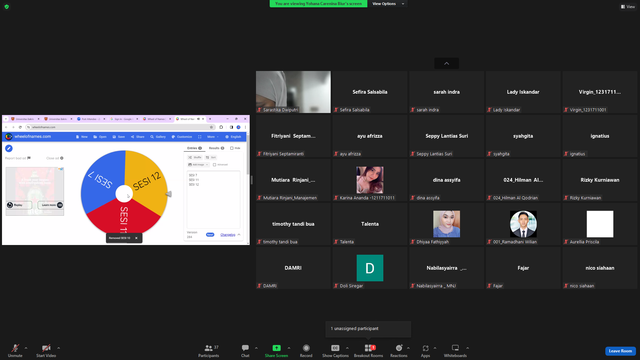
Task: Click the Report bad ad flag
Action: [x=29, y=158]
